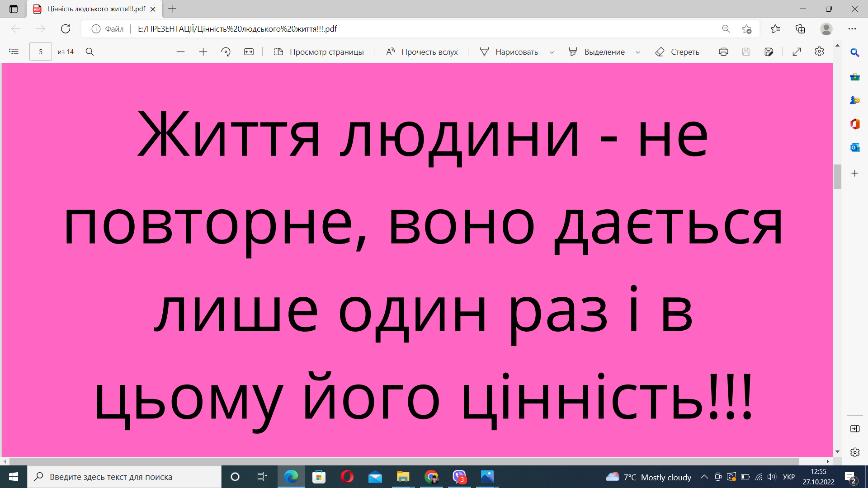Open the notification center
The image size is (868, 488).
(x=850, y=477)
